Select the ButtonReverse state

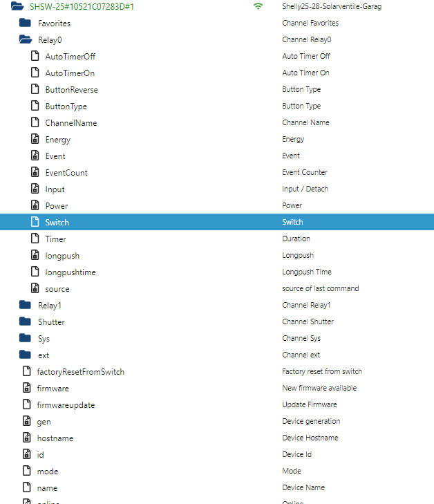click(72, 90)
